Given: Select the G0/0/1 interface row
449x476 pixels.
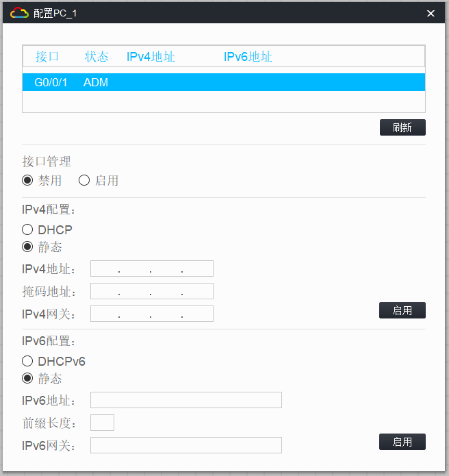Looking at the screenshot, I should (224, 83).
